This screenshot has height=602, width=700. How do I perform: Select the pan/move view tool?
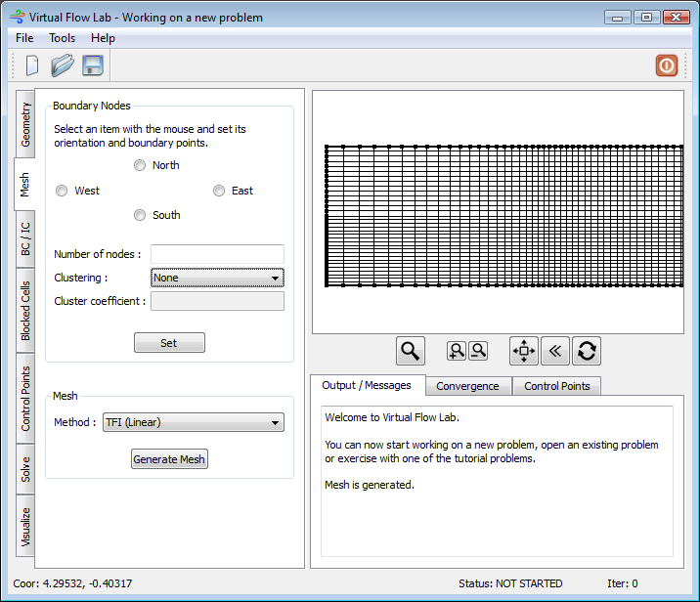(524, 351)
